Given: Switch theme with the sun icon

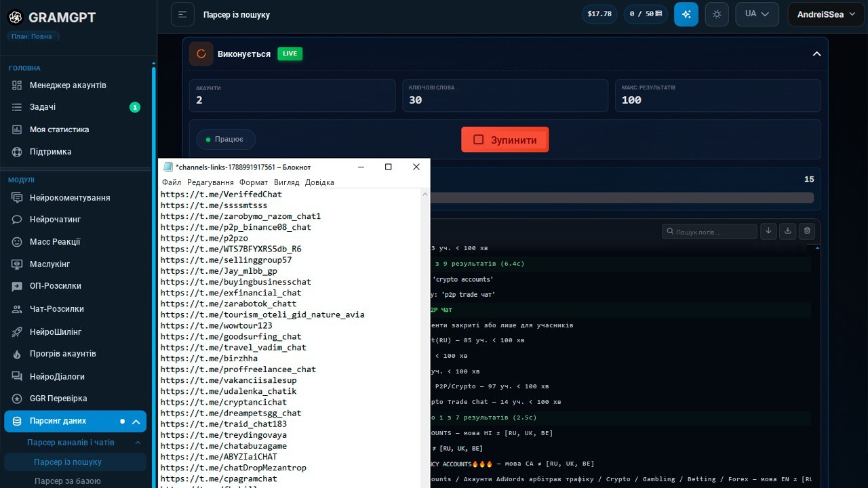Looking at the screenshot, I should (x=717, y=14).
